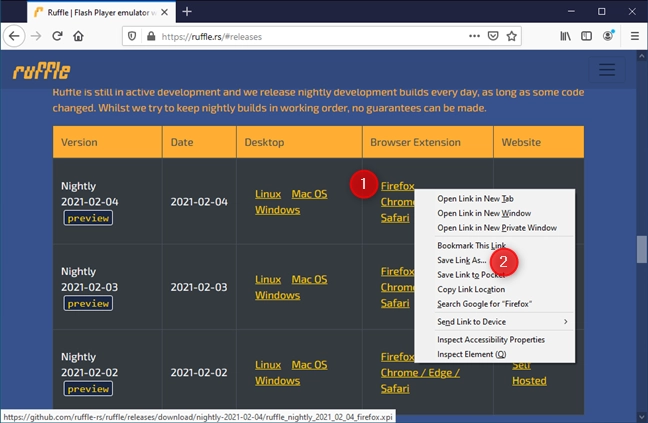The width and height of the screenshot is (648, 423).
Task: Open the Firefox home page
Action: click(78, 36)
